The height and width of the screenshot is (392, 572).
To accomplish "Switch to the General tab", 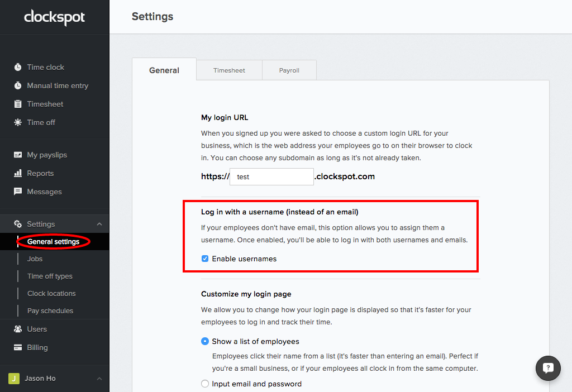I will pyautogui.click(x=164, y=70).
